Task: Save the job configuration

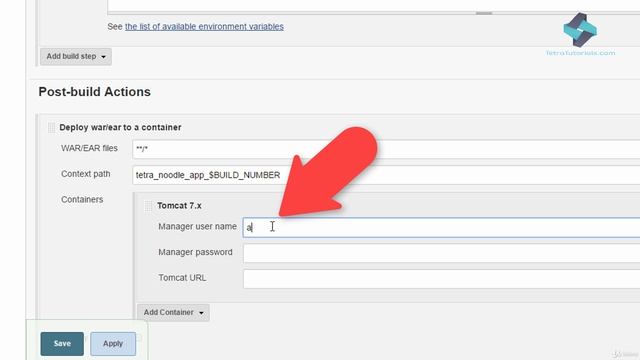Action: 62,344
